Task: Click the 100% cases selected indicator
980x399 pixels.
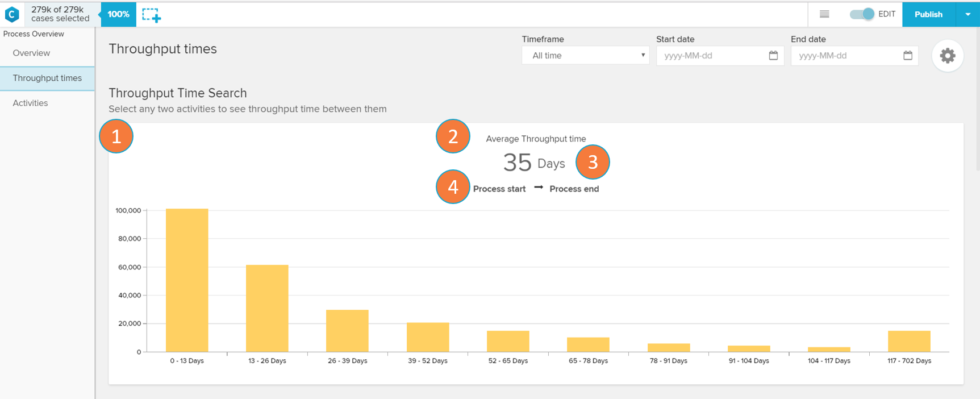Action: coord(118,14)
